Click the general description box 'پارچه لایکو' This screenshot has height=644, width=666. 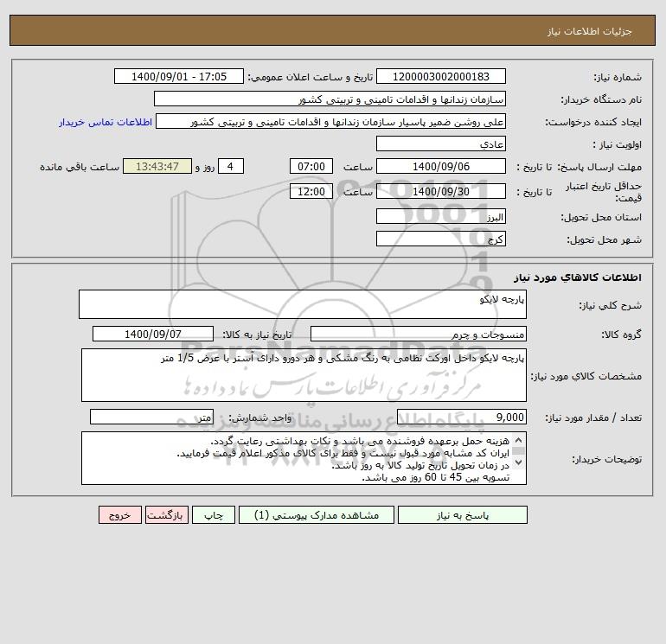(x=303, y=304)
